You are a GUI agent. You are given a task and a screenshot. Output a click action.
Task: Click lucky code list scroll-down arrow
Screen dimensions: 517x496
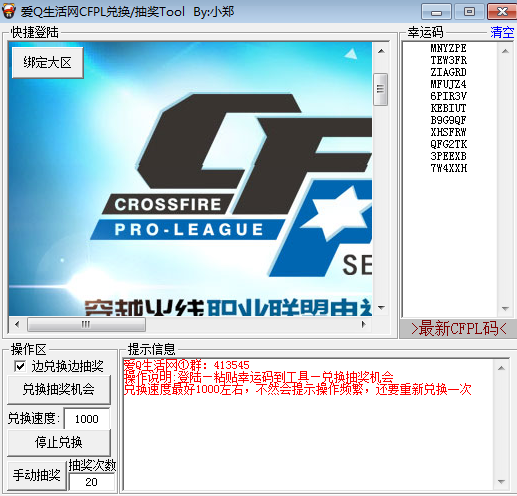point(505,308)
